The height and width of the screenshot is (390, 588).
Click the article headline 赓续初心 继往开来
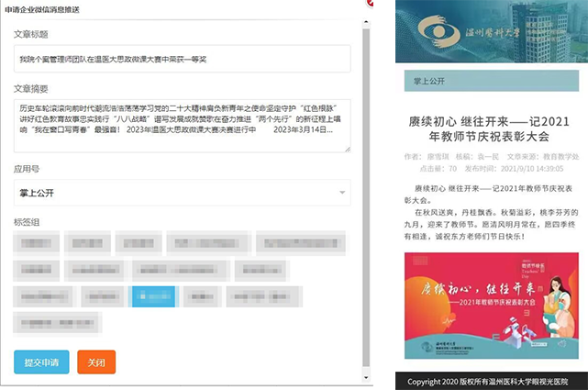click(x=490, y=130)
